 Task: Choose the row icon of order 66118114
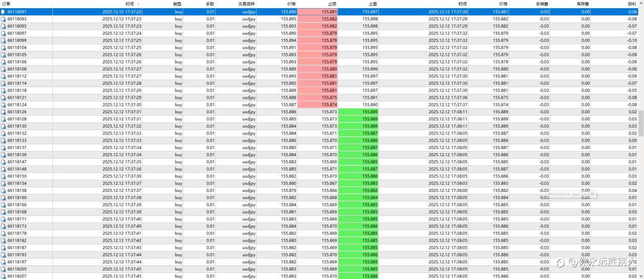(3, 83)
